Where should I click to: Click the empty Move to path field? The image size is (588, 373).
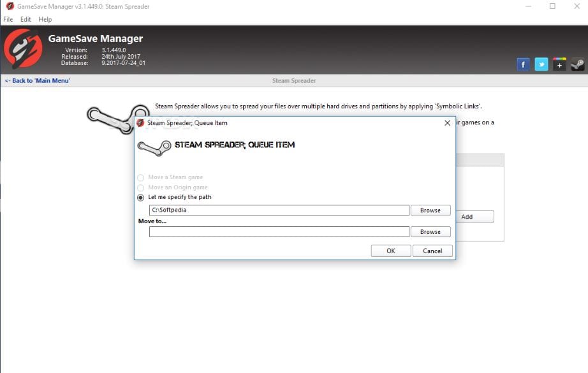point(279,231)
